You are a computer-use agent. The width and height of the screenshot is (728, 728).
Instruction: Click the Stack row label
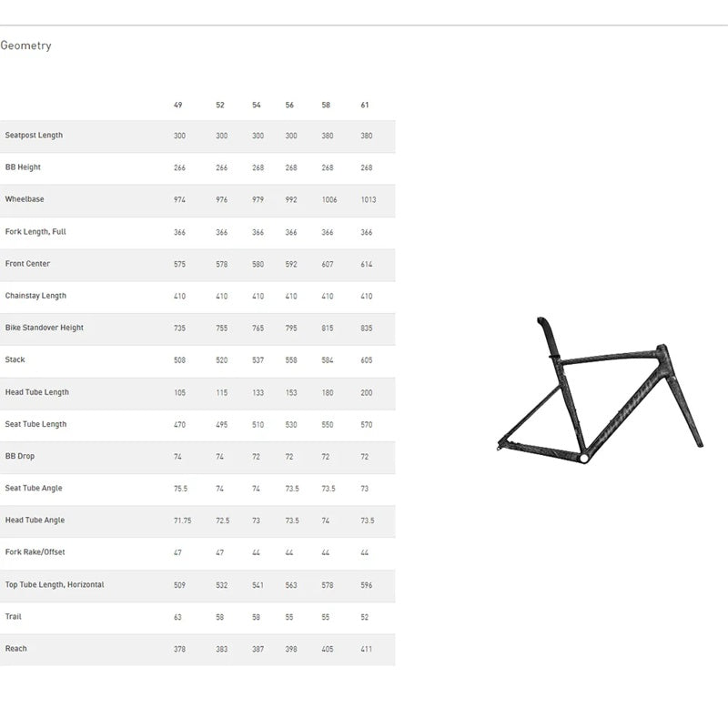[15, 360]
